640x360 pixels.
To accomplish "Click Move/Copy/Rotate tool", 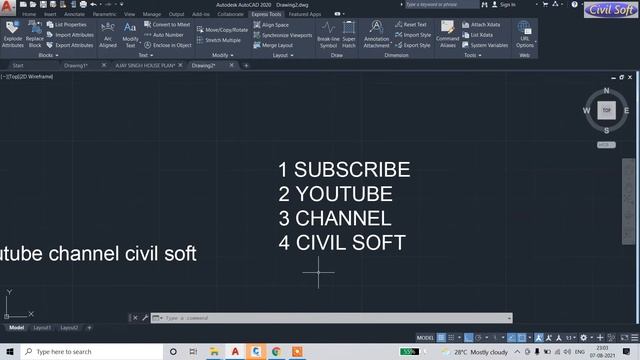I will [x=222, y=29].
